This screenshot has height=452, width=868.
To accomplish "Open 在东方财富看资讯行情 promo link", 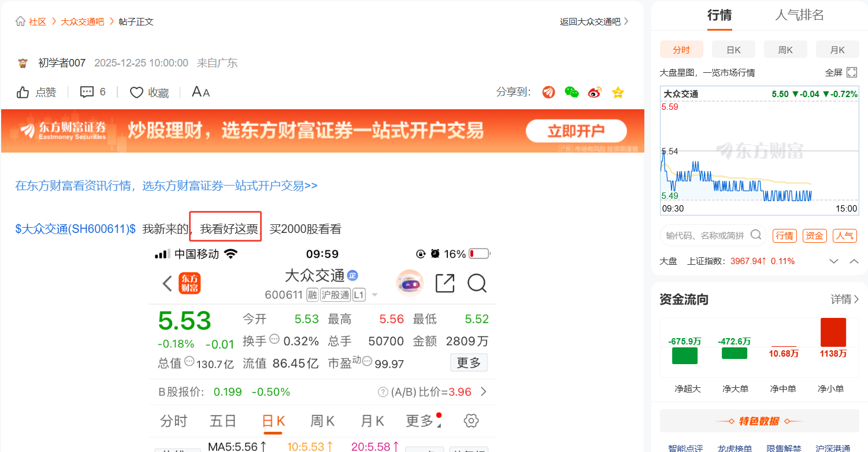I will (x=166, y=186).
